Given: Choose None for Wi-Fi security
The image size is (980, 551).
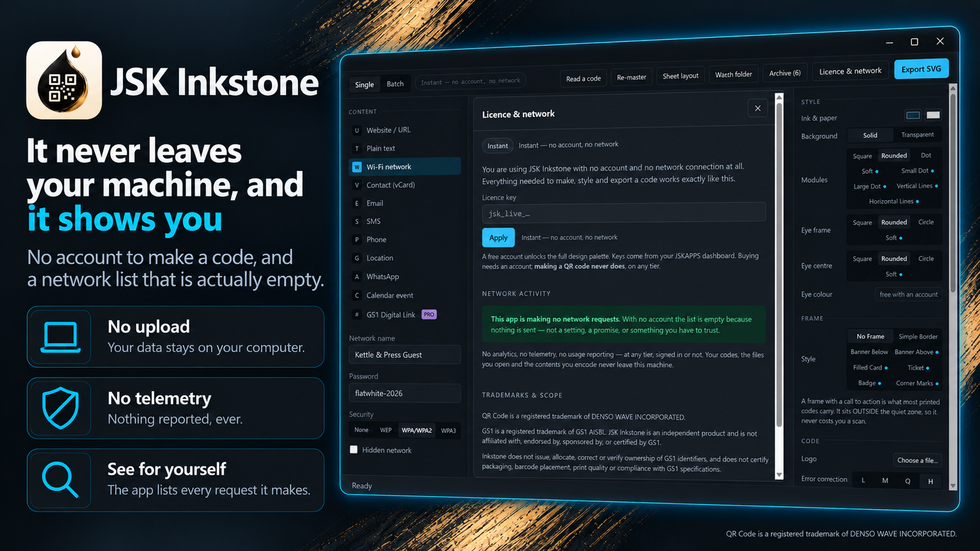Looking at the screenshot, I should coord(361,430).
